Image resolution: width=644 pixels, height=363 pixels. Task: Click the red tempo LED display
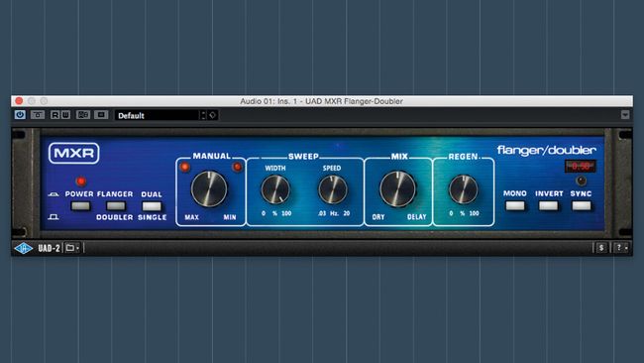coord(581,166)
